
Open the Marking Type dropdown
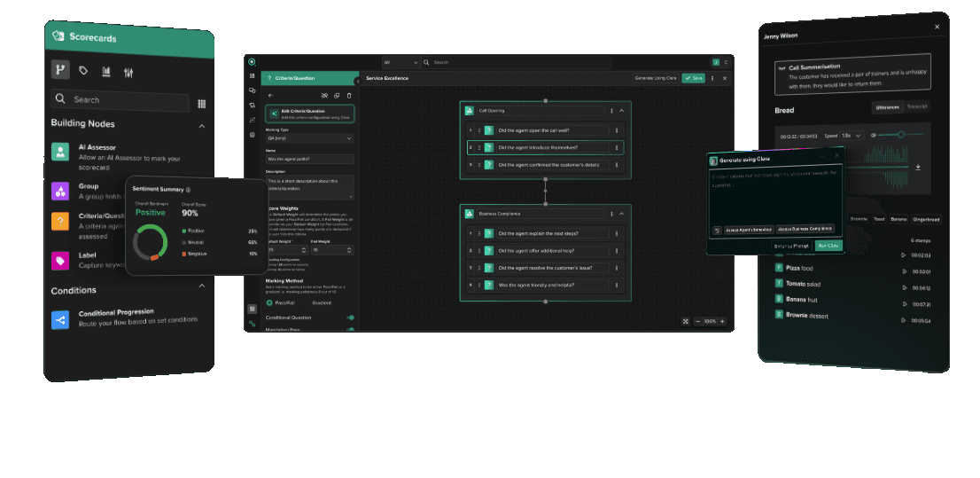pos(310,138)
